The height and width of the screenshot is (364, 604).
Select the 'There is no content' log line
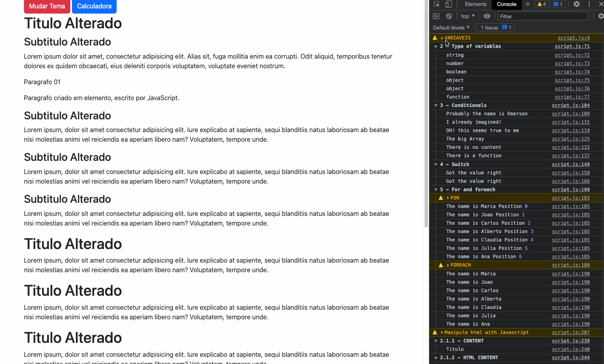pos(473,147)
